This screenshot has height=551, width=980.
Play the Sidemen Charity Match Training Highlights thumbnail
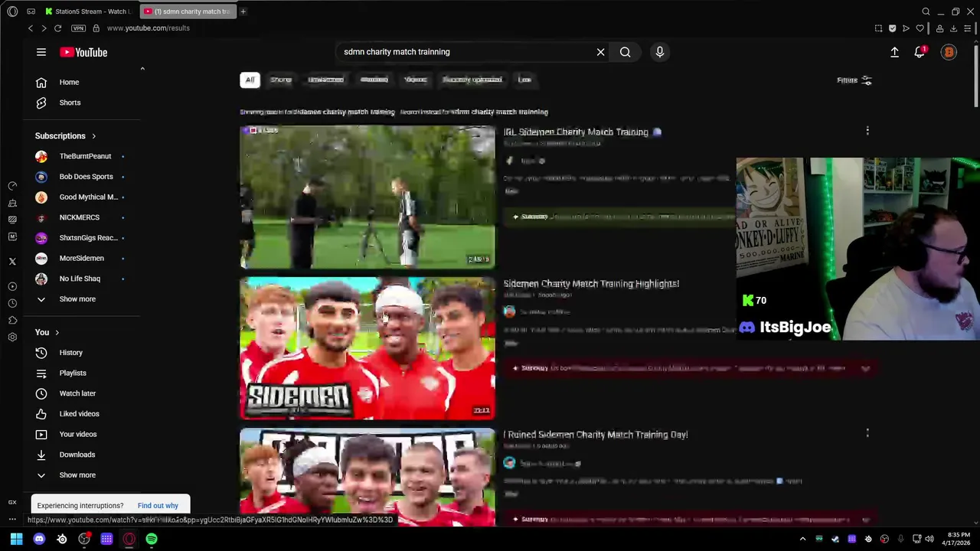[367, 348]
